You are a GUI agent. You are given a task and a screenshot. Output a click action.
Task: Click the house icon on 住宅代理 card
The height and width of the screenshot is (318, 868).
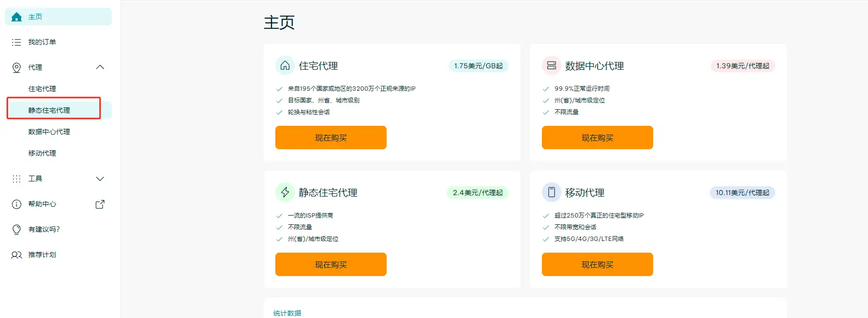tap(285, 66)
